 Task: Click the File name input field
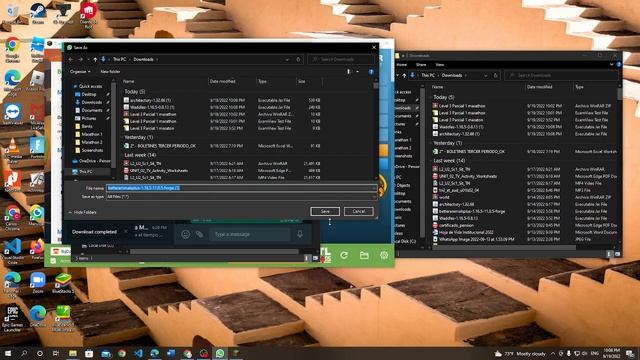242,188
